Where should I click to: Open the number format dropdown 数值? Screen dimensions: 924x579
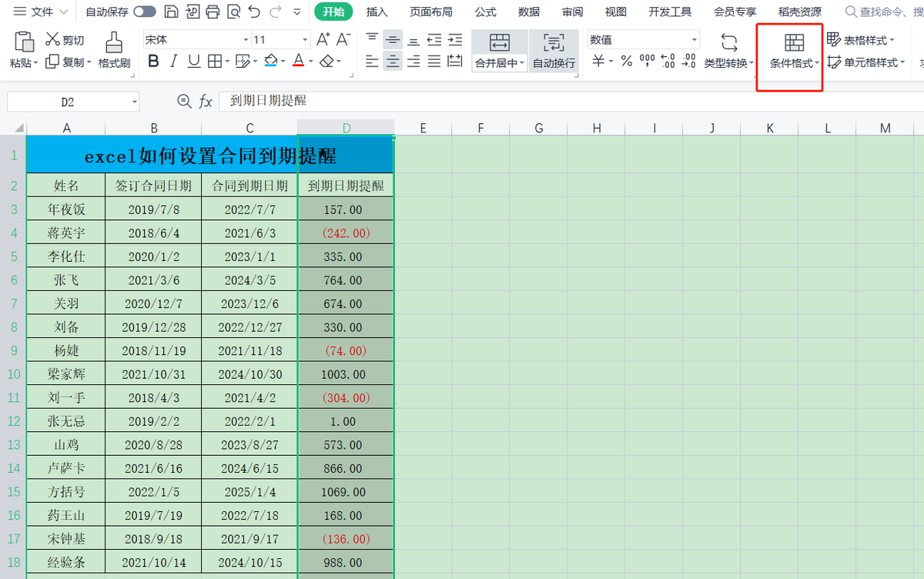(x=694, y=39)
